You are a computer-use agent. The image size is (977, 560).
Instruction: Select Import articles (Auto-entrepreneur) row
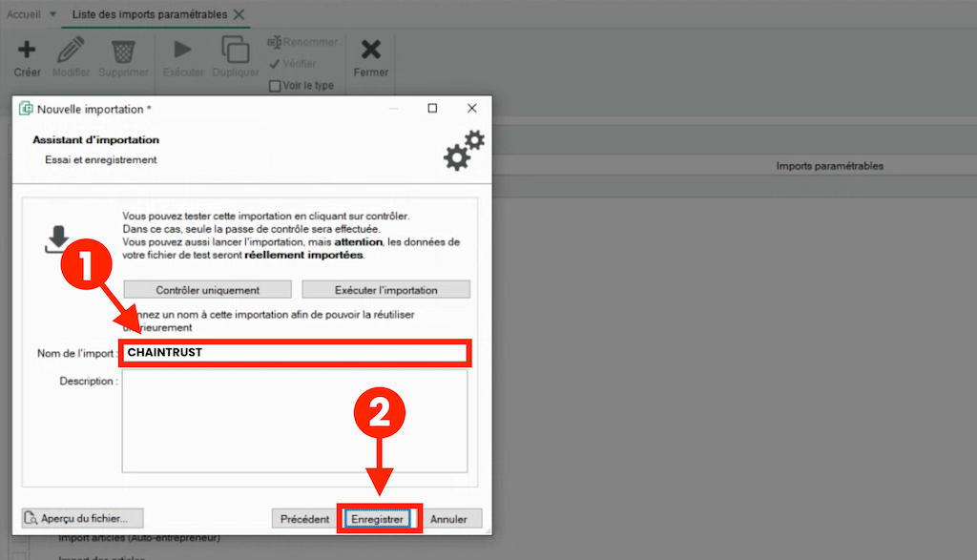139,537
